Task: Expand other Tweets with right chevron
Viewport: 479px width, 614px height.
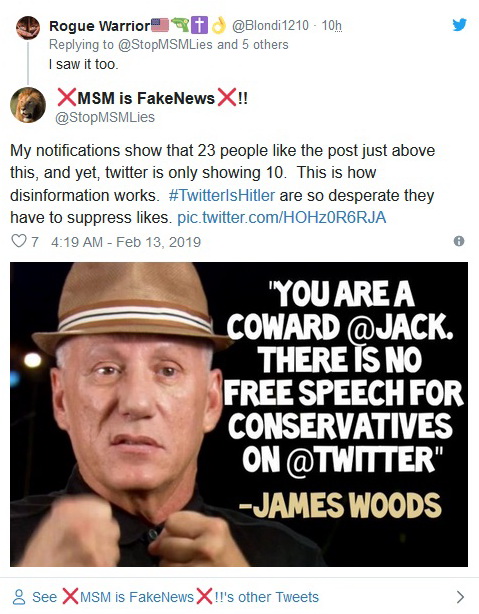Action: (461, 597)
